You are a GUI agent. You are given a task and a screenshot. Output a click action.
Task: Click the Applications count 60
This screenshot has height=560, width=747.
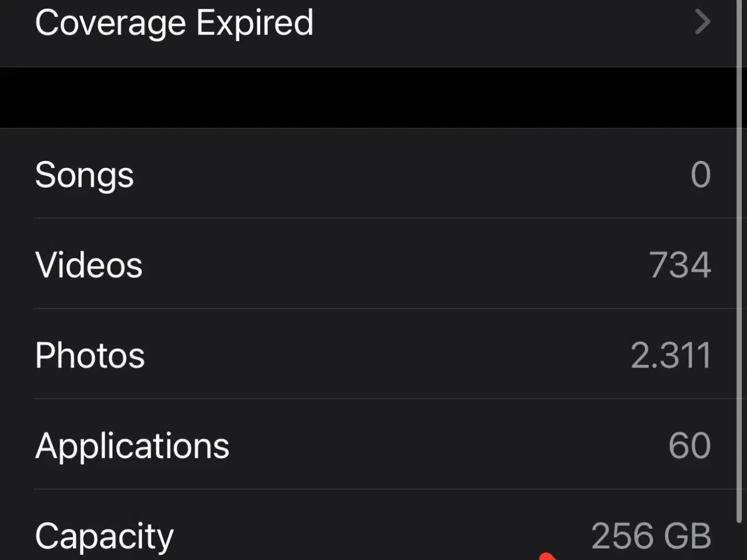click(x=689, y=446)
